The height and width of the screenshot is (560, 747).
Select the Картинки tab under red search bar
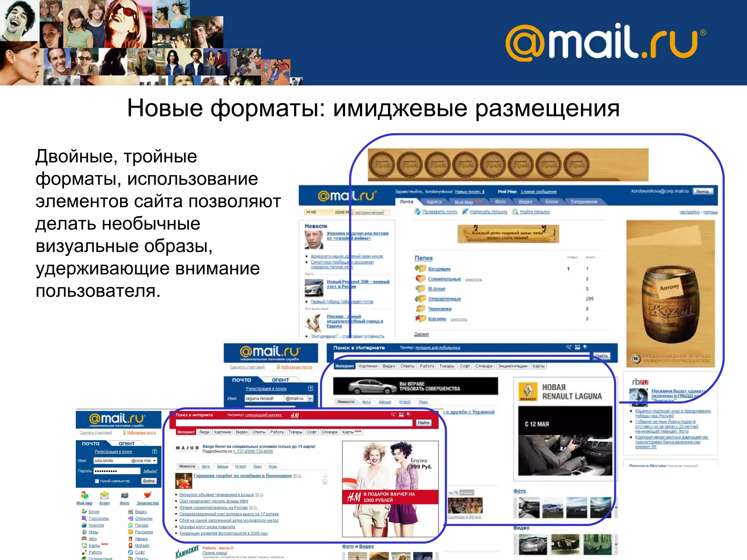coord(222,432)
